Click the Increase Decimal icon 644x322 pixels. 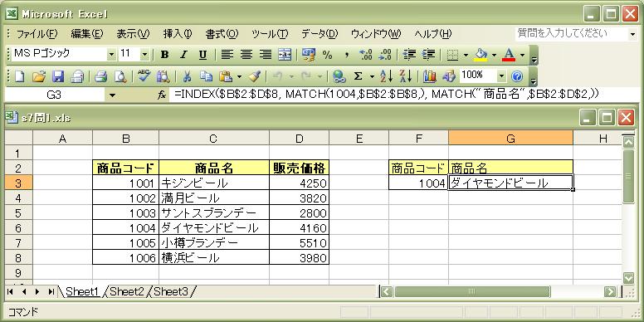pyautogui.click(x=365, y=55)
